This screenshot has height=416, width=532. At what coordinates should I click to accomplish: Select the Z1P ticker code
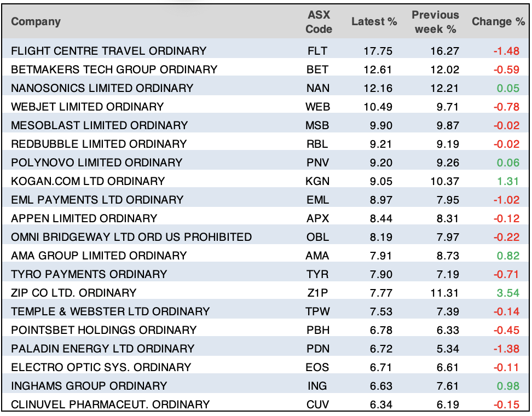(318, 293)
